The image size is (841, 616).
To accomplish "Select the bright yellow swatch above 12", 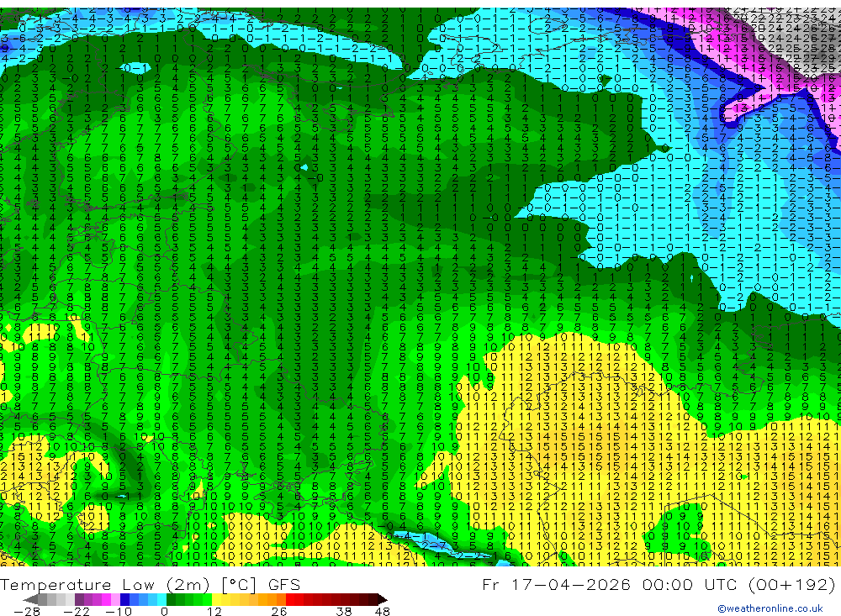I will 217,600.
